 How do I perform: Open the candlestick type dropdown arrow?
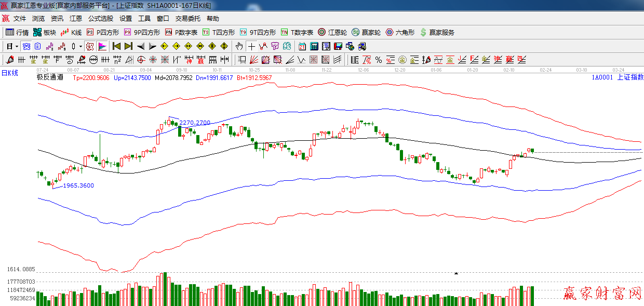click(80, 46)
